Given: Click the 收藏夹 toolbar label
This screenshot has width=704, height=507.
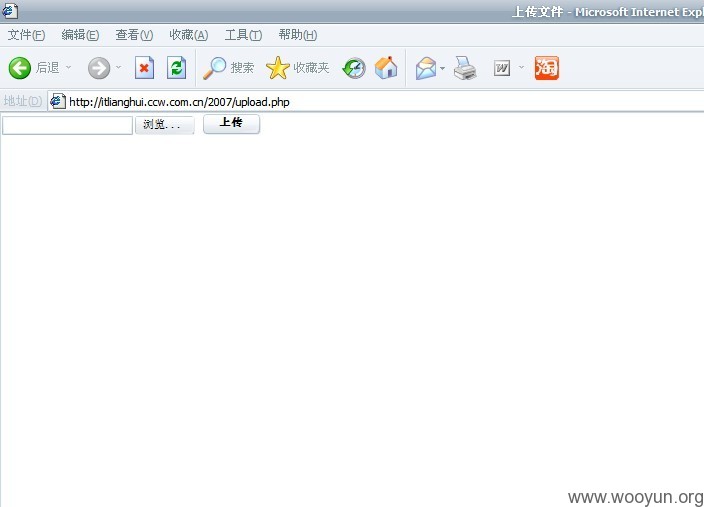Looking at the screenshot, I should (311, 68).
